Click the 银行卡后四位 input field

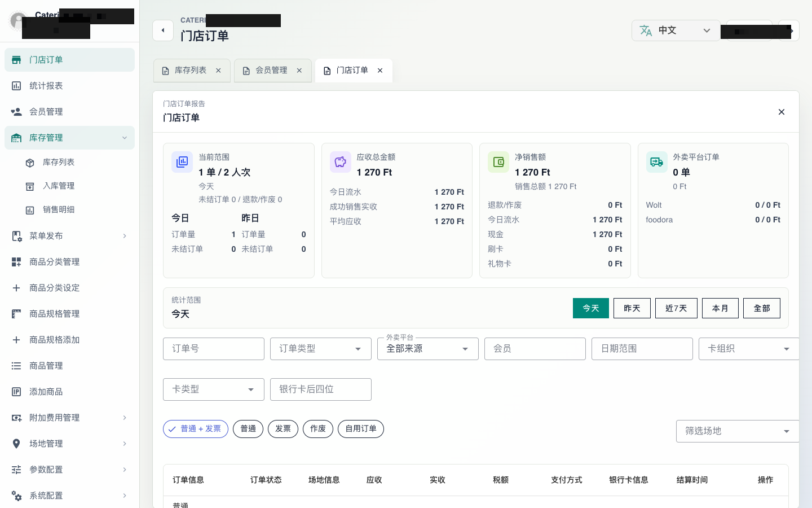click(321, 389)
